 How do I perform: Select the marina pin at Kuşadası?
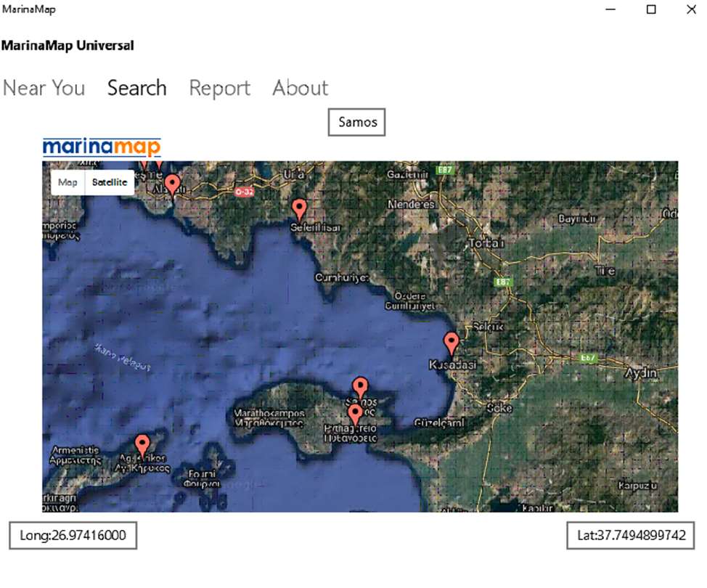click(x=451, y=343)
